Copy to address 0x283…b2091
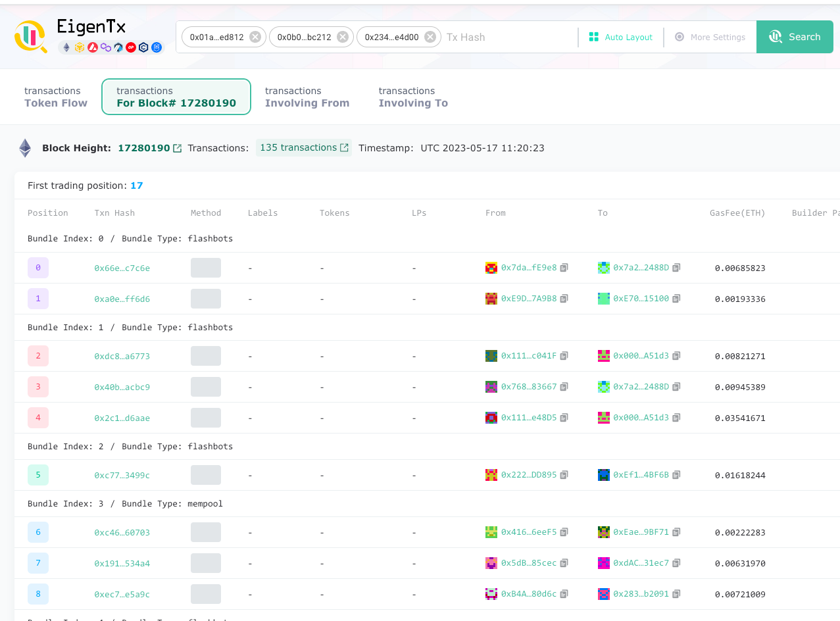 coord(677,594)
